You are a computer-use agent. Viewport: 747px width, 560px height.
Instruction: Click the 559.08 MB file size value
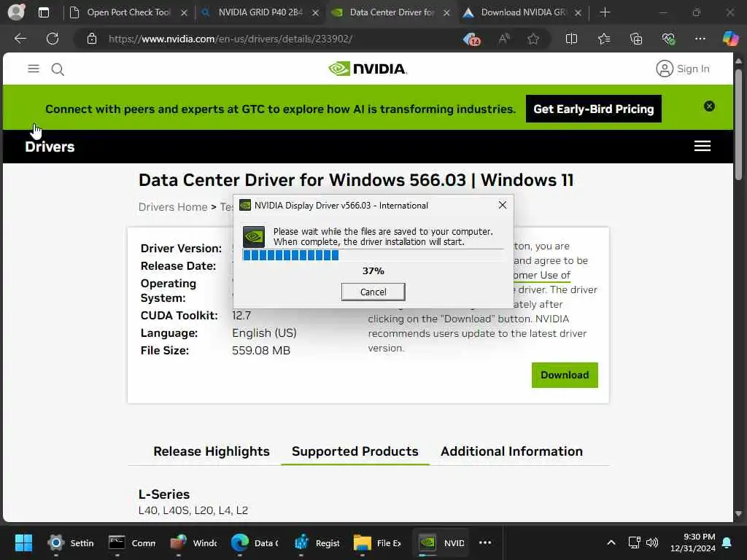[x=261, y=351]
